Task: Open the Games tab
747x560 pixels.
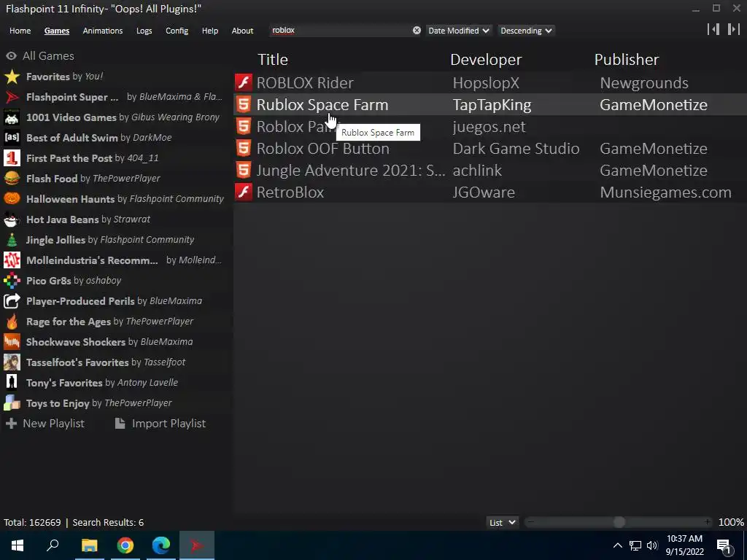Action: [57, 31]
